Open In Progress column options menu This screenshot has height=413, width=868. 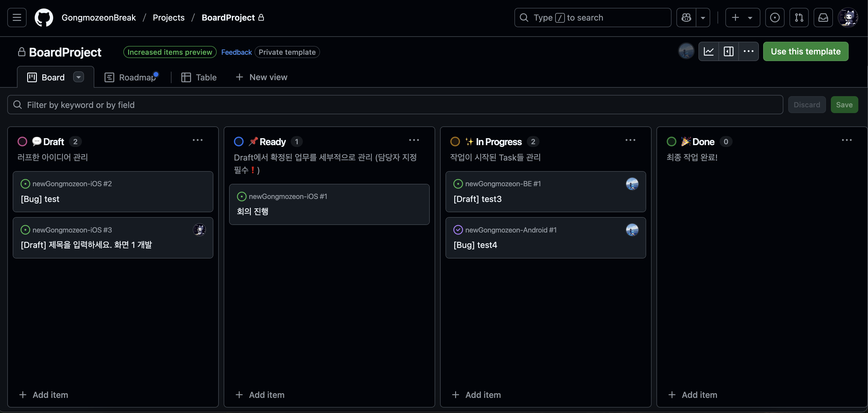630,140
